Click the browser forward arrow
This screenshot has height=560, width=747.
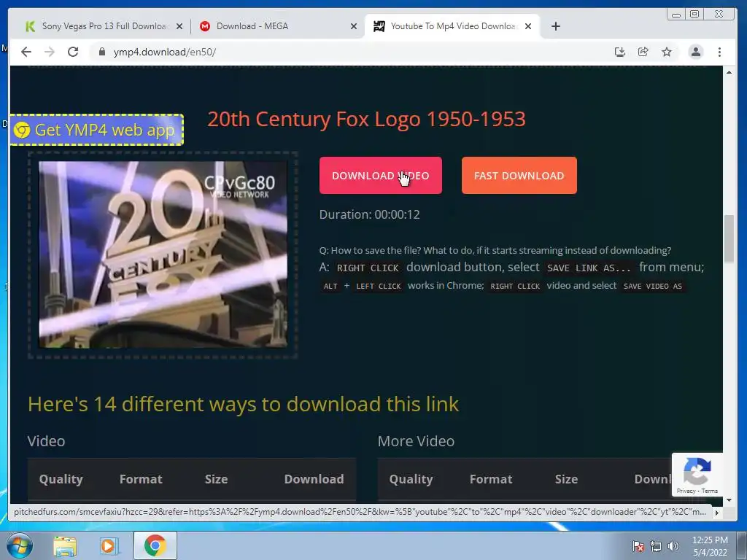(x=50, y=52)
